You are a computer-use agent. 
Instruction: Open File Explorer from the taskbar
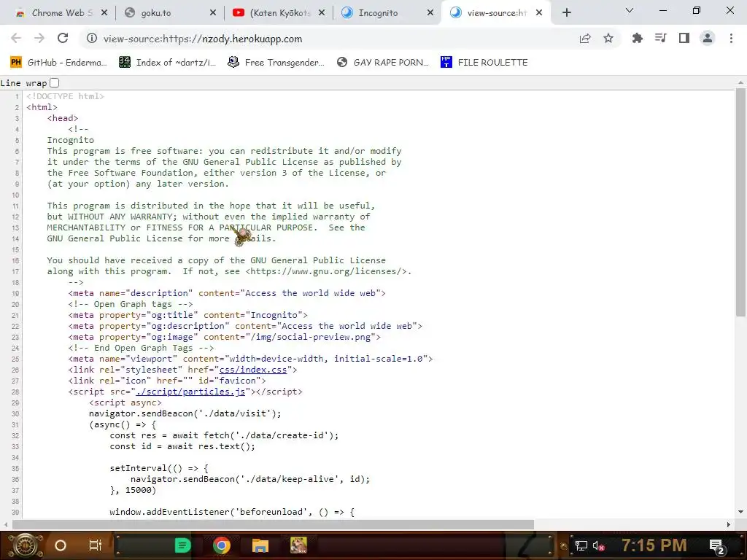point(260,545)
